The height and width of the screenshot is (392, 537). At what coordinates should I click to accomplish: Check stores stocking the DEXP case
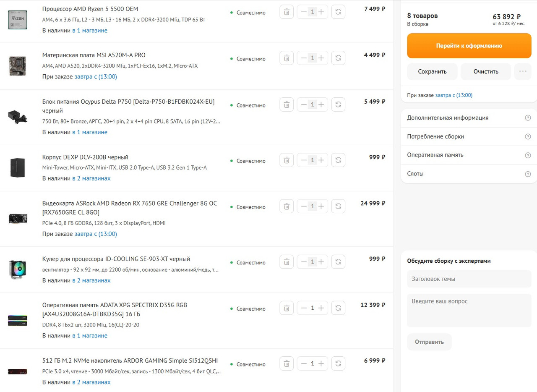[91, 178]
